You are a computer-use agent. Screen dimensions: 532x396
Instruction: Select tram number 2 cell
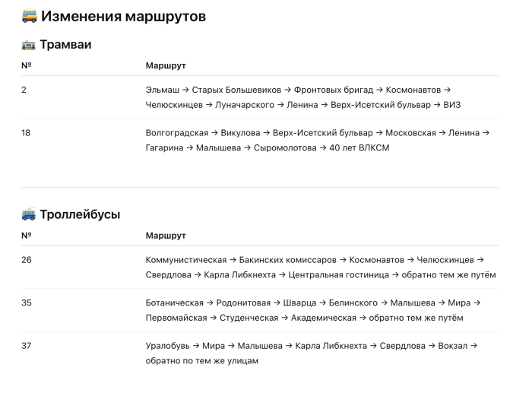(x=24, y=90)
